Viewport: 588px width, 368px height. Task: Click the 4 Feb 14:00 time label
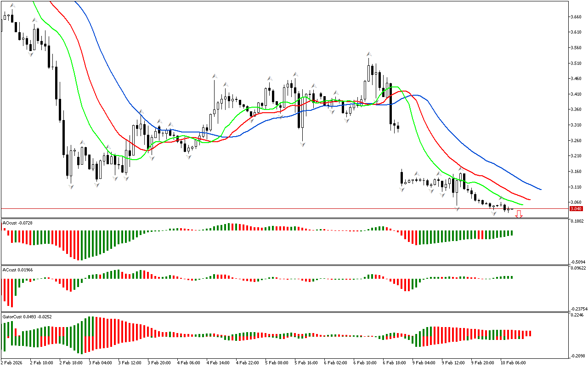click(218, 362)
